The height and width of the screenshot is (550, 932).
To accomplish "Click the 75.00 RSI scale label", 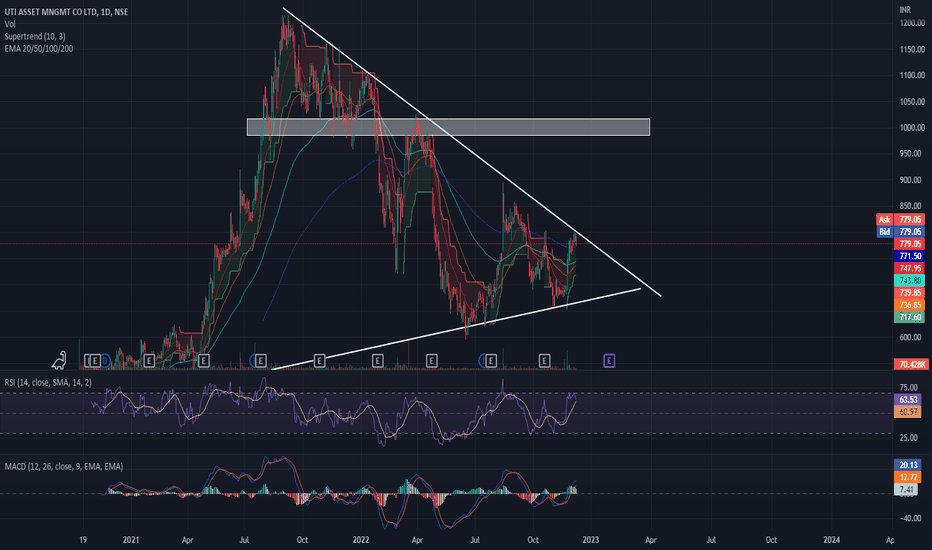I will [909, 388].
